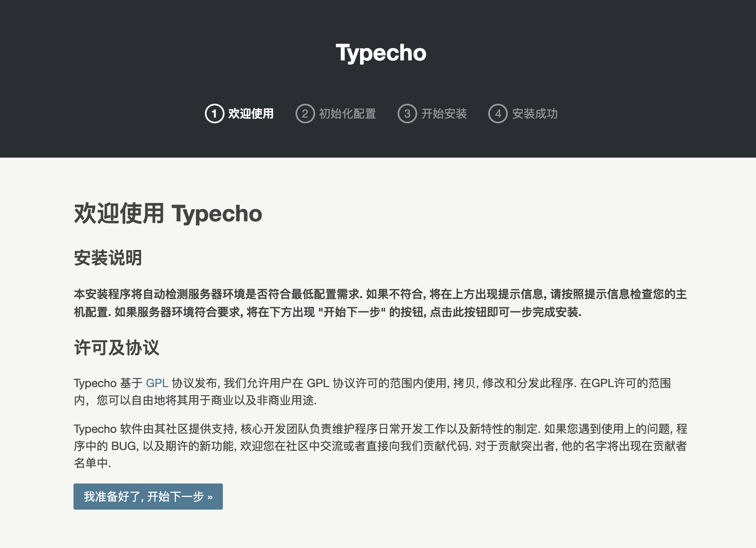
Task: Click the 初始化配置 step label
Action: pyautogui.click(x=347, y=114)
